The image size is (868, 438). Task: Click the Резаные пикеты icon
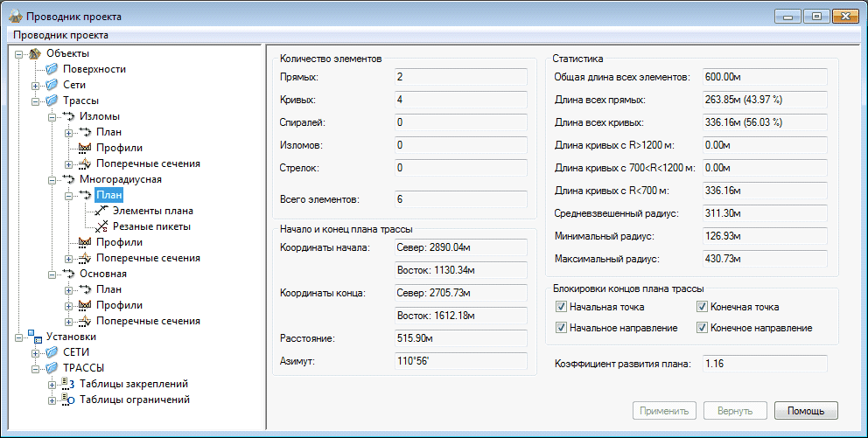[x=101, y=226]
